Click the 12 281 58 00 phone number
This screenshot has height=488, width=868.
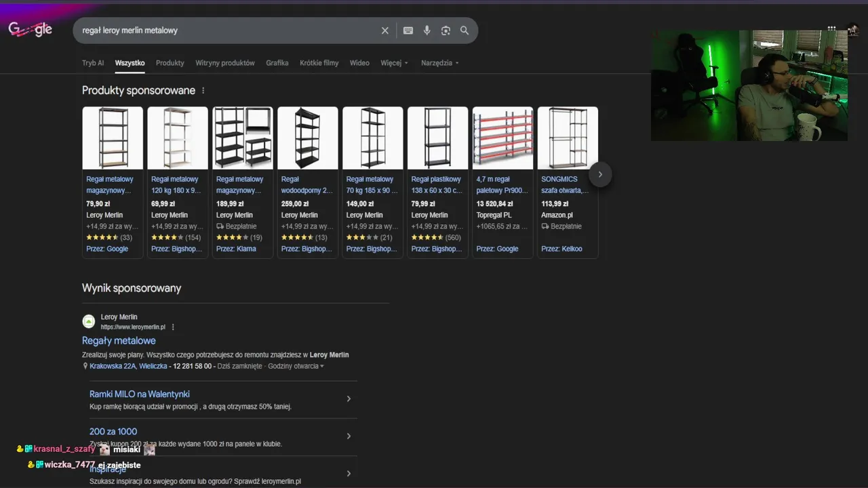point(193,366)
